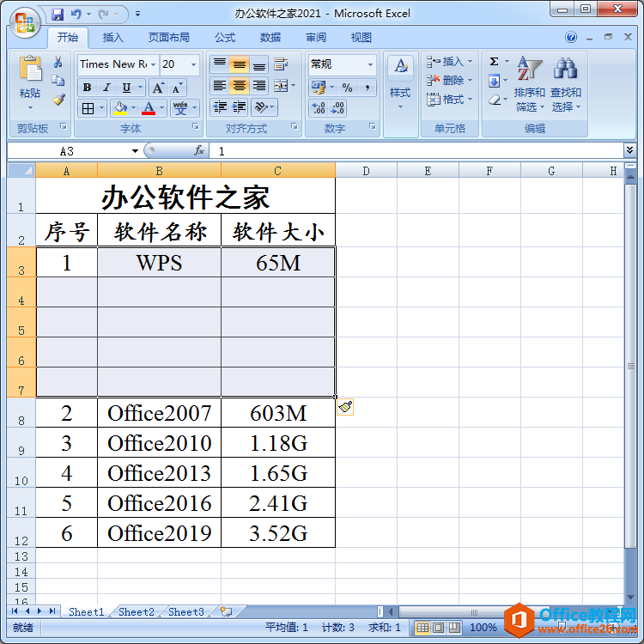This screenshot has height=644, width=644.
Task: Increase the cell indent
Action: click(x=239, y=107)
